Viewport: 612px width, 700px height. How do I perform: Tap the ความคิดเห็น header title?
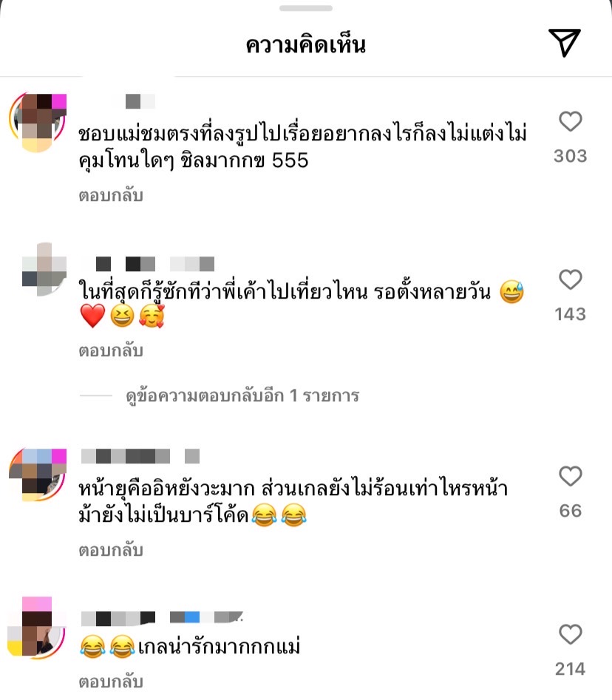click(x=306, y=45)
